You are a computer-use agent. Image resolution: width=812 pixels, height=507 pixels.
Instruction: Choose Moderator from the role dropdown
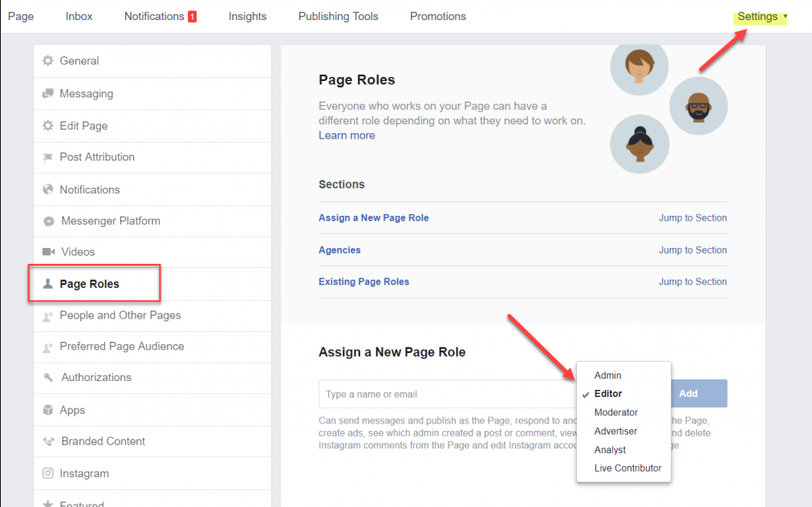(615, 412)
